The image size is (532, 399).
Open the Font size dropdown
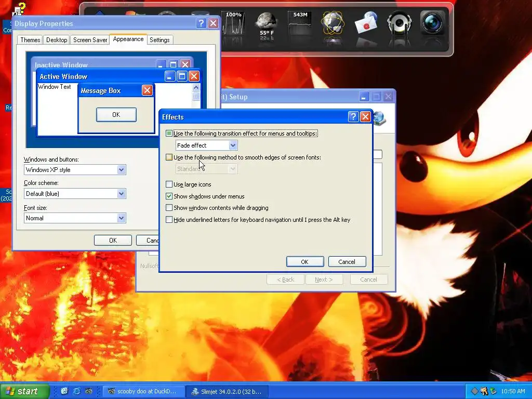pos(121,218)
